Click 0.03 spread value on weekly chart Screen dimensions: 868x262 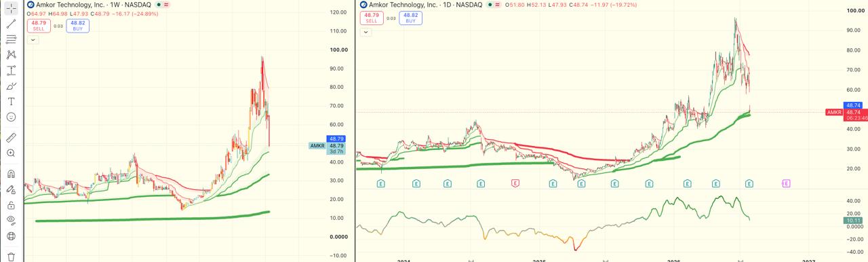coord(58,26)
